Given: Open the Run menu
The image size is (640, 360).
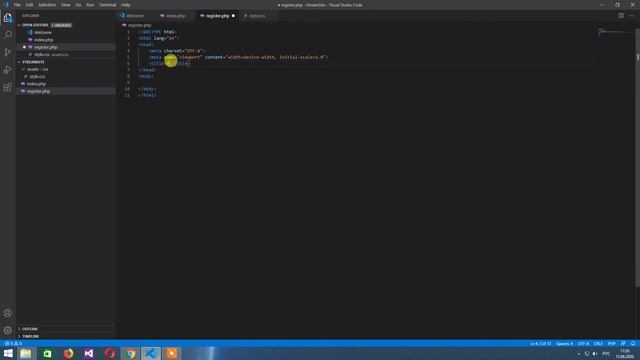Looking at the screenshot, I should tap(90, 5).
